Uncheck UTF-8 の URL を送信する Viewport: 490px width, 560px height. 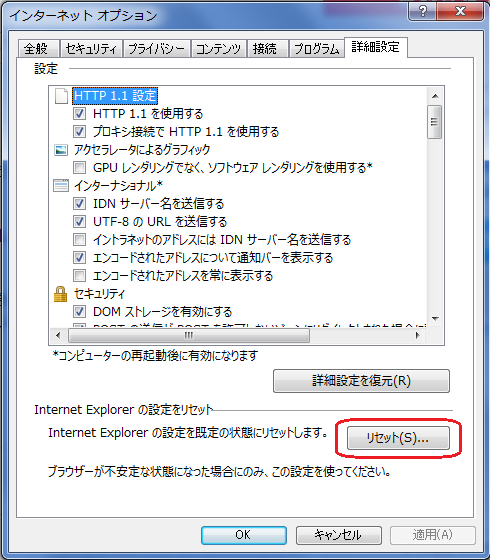point(79,222)
